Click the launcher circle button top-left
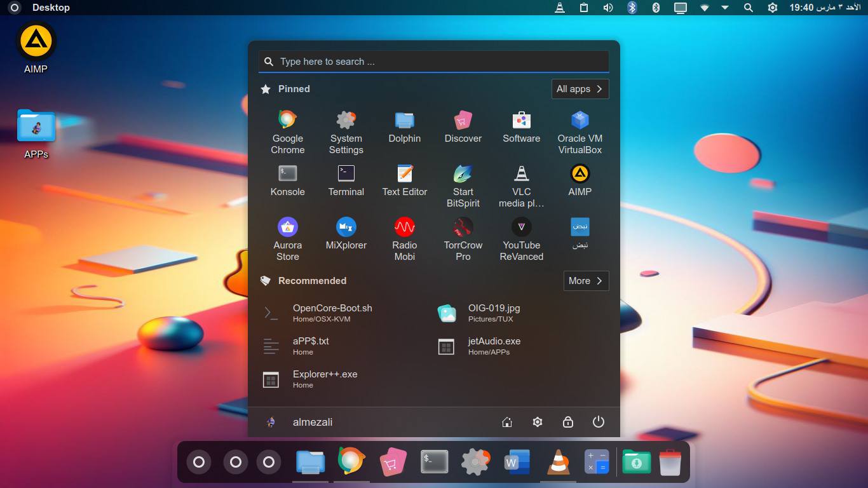Image resolution: width=868 pixels, height=488 pixels. [15, 8]
